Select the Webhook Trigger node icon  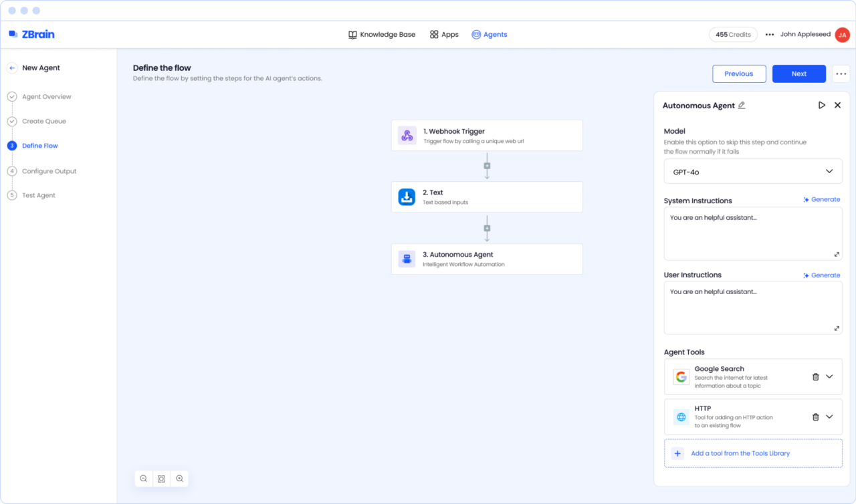tap(407, 135)
